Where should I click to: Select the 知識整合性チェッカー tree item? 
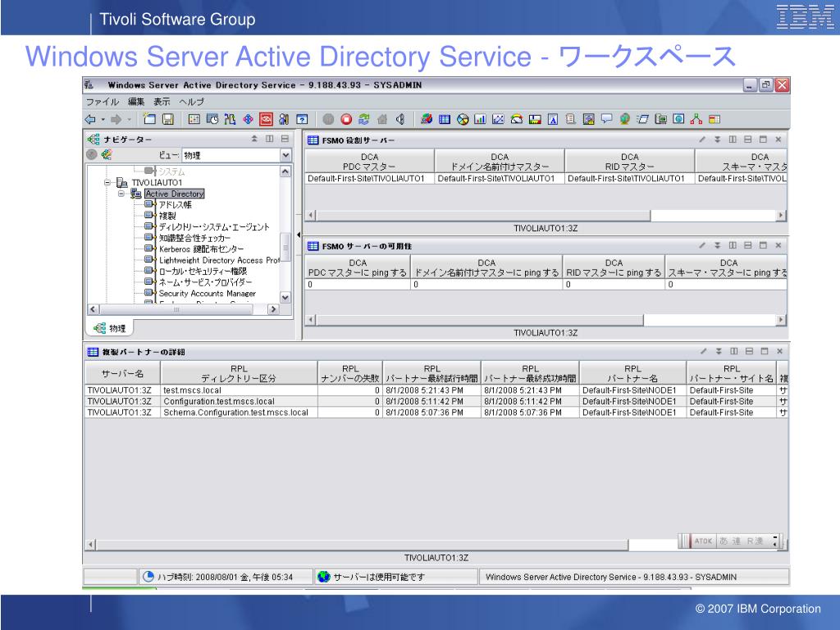tap(194, 238)
